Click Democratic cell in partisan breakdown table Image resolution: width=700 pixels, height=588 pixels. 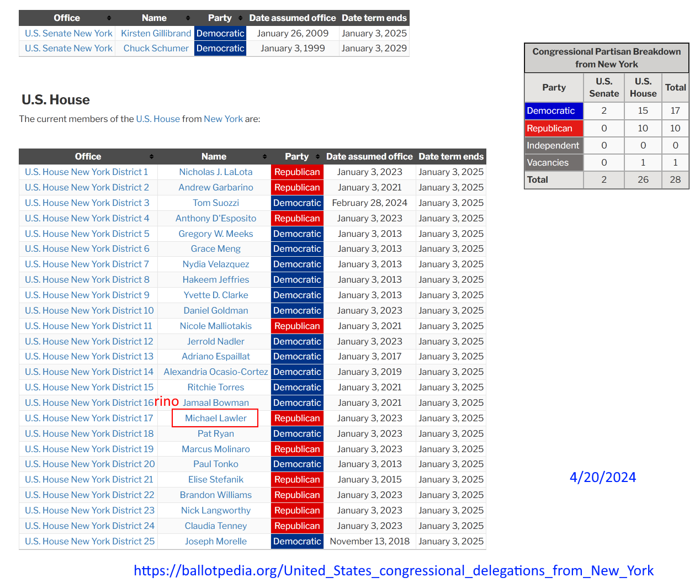(x=554, y=111)
